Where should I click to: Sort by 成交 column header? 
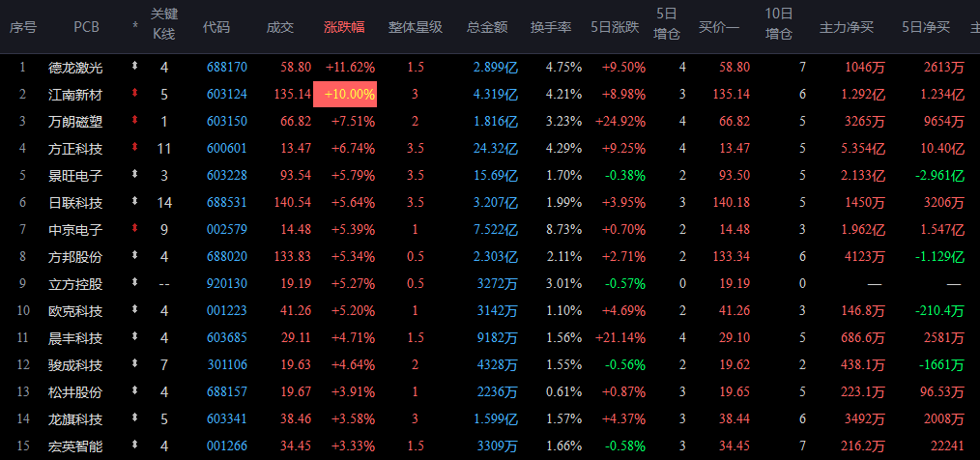pos(279,27)
